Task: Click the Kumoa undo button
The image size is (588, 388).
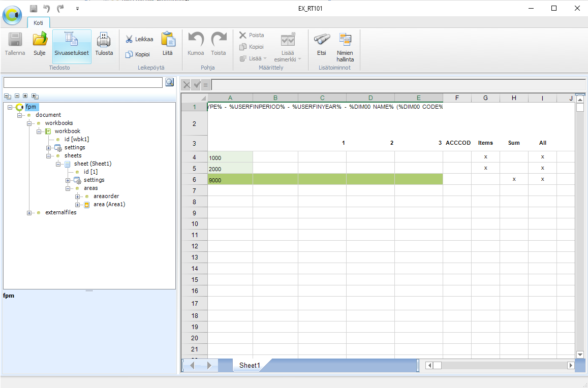Action: 196,44
